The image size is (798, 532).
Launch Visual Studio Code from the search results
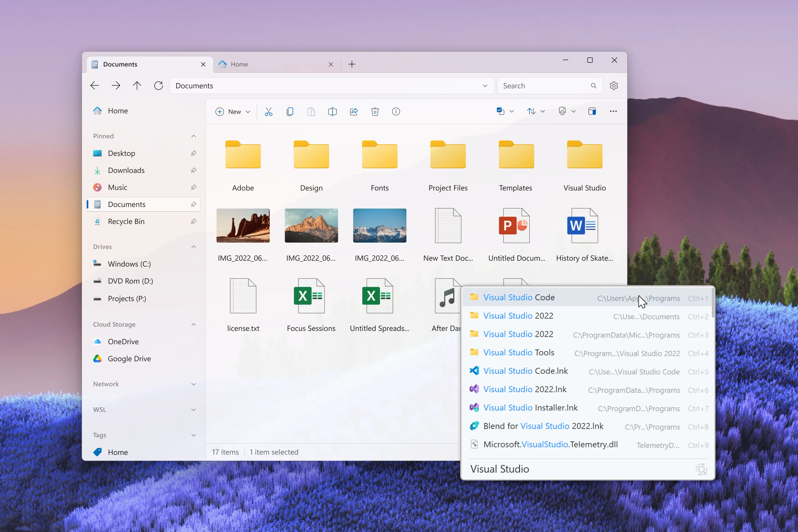pos(519,297)
